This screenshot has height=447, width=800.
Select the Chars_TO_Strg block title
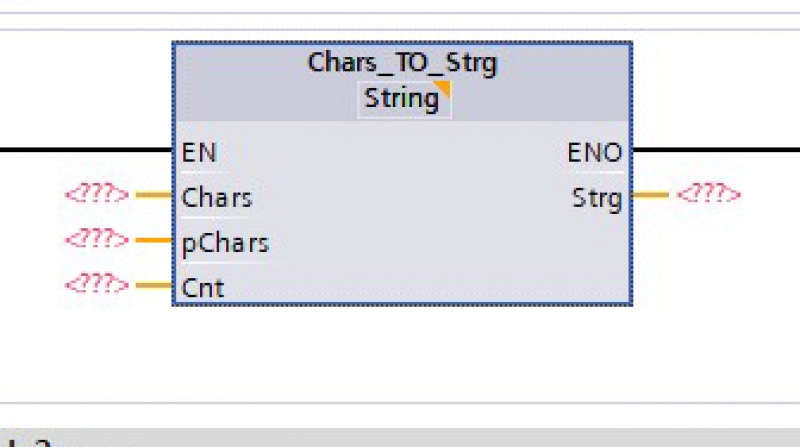click(402, 63)
